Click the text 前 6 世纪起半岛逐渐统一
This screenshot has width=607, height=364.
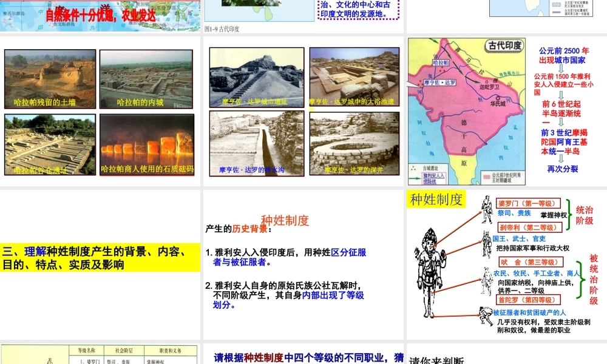coord(561,113)
